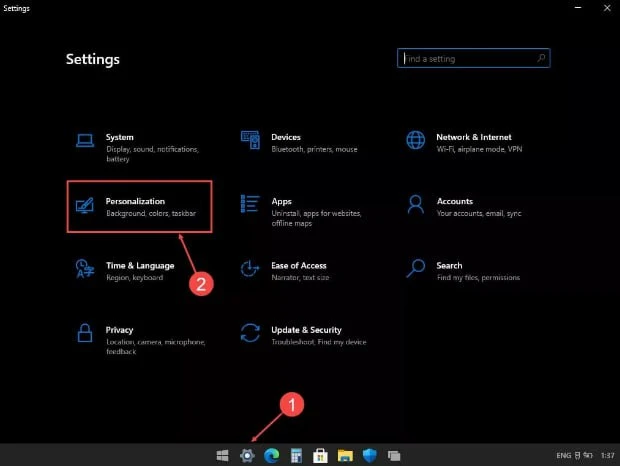Screen dimensions: 620x466
Task: Click 'Narrator, text size' description
Action: (300, 278)
